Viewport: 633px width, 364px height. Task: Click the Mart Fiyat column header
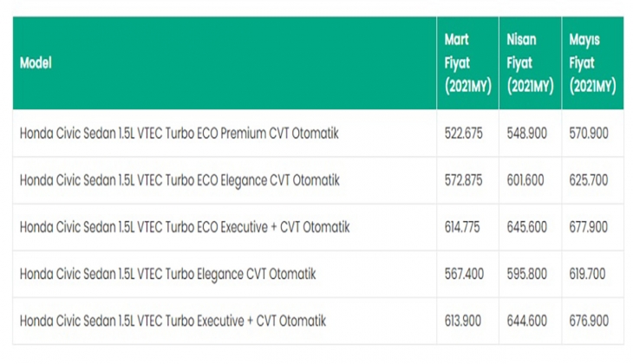pyautogui.click(x=468, y=63)
